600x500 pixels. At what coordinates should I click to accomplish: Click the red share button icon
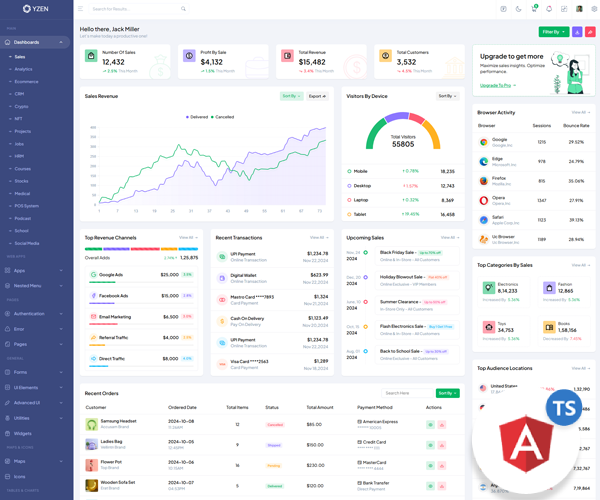click(x=590, y=32)
